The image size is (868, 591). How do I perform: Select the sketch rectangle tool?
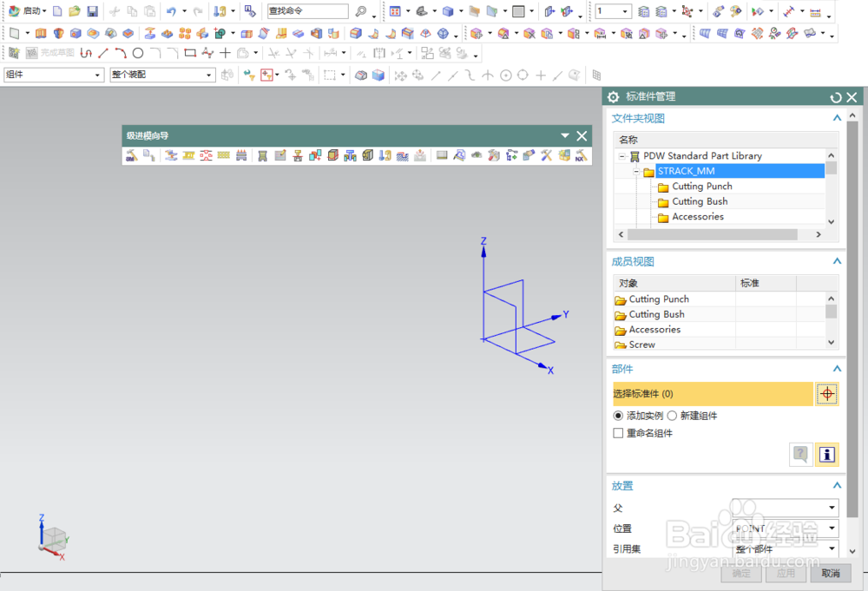pos(190,53)
